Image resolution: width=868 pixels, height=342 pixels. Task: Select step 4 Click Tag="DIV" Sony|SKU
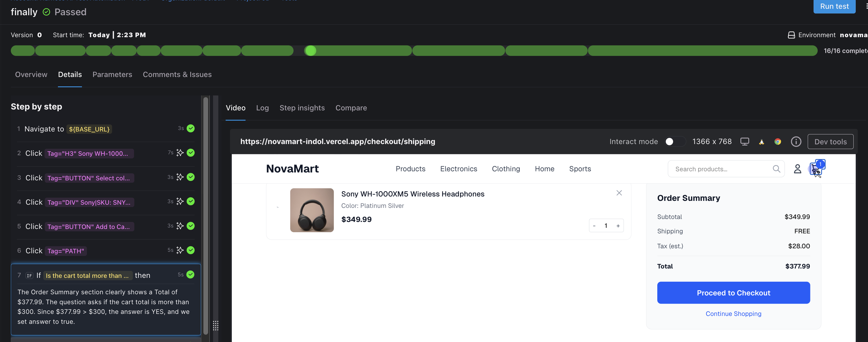tap(106, 202)
